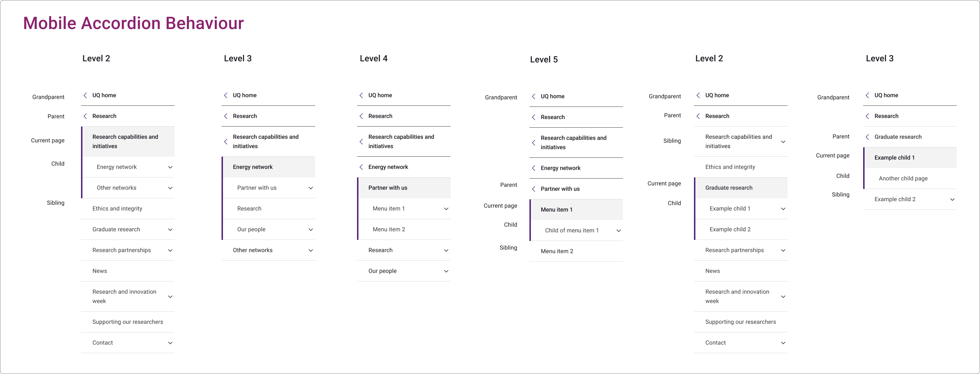
Task: Select highlighted Partner with us current page
Action: tap(388, 188)
